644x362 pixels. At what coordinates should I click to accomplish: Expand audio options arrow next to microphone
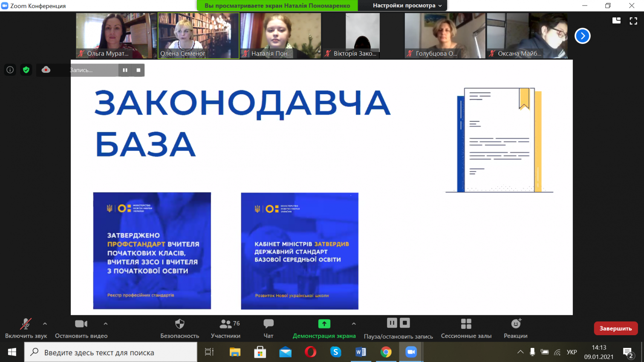[45, 324]
